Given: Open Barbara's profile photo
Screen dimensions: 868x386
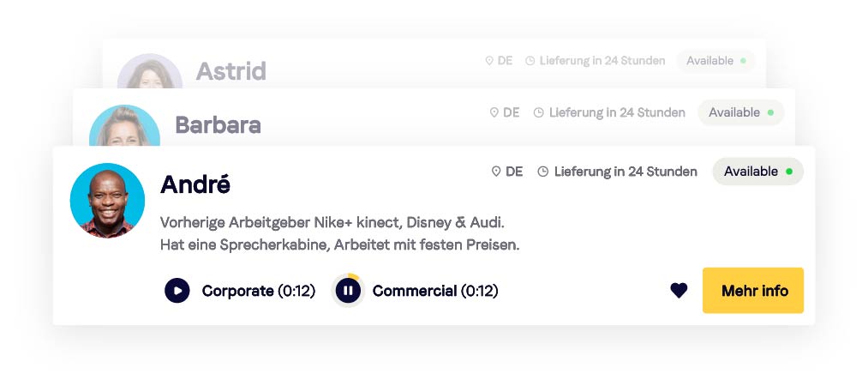Looking at the screenshot, I should 124,129.
